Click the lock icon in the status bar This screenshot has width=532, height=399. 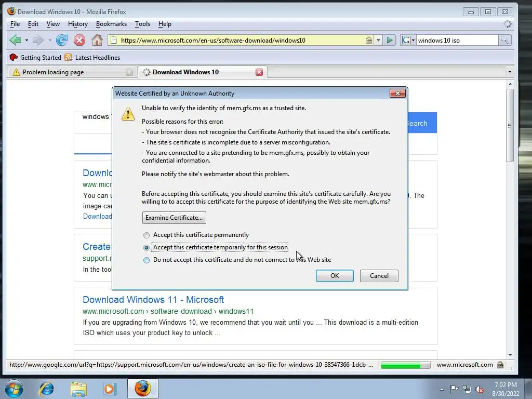coord(500,365)
